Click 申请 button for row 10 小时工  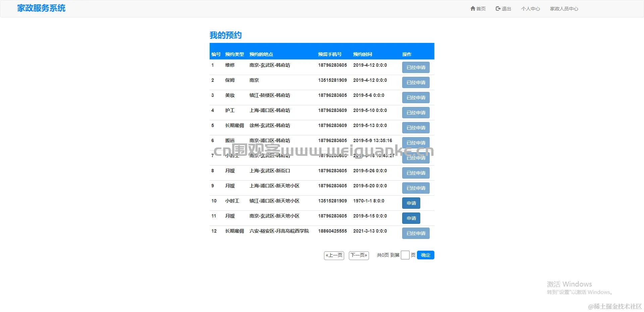pyautogui.click(x=411, y=203)
